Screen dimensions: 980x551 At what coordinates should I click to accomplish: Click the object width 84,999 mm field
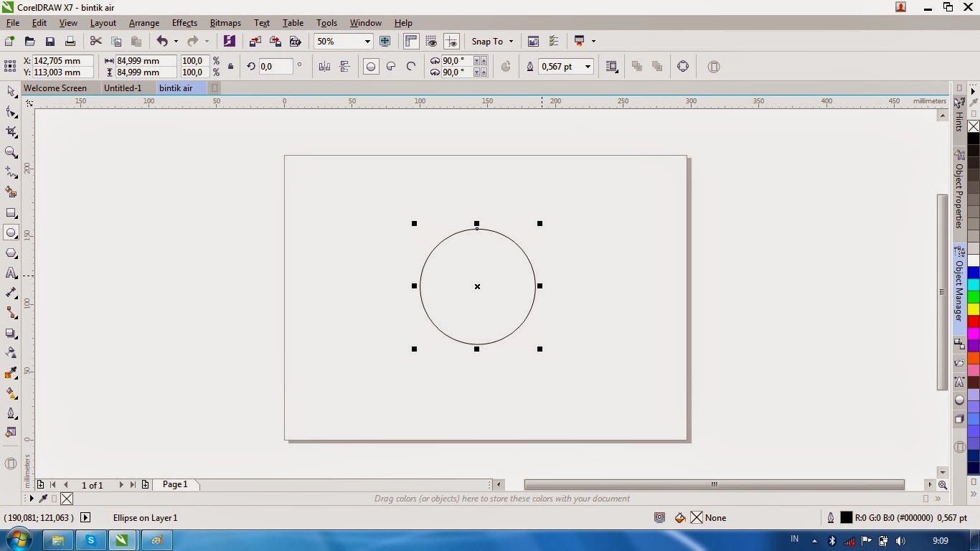click(x=146, y=61)
